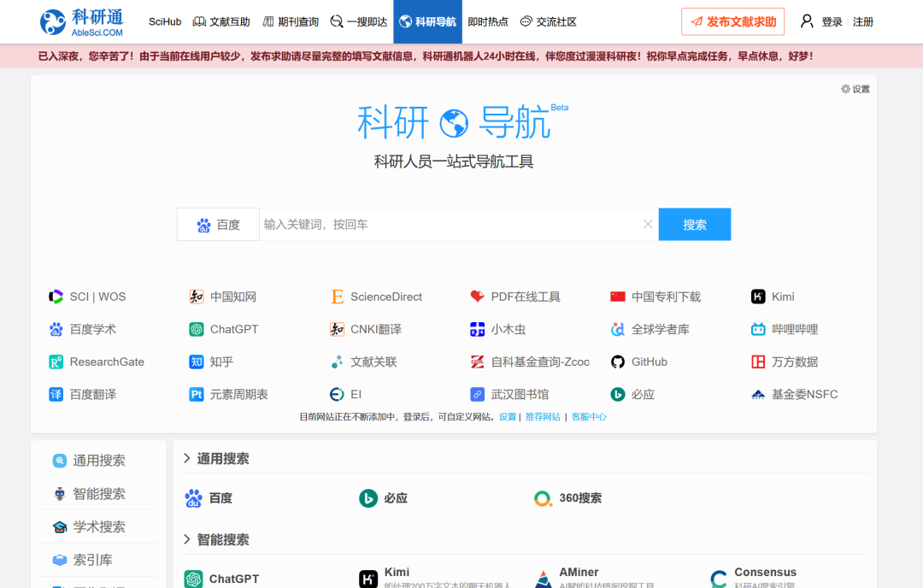Open the 文献关联 icon
Image resolution: width=923 pixels, height=588 pixels.
click(x=337, y=362)
